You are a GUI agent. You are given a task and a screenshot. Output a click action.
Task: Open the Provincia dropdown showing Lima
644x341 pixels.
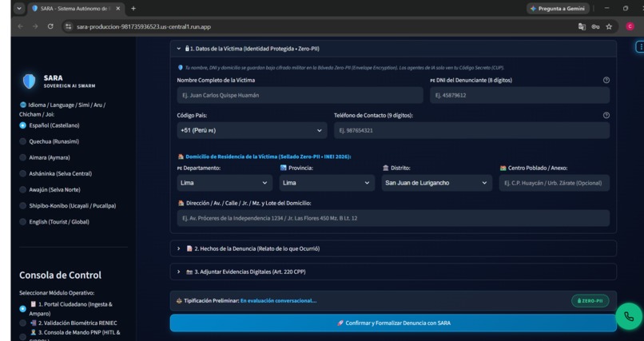[x=327, y=183]
